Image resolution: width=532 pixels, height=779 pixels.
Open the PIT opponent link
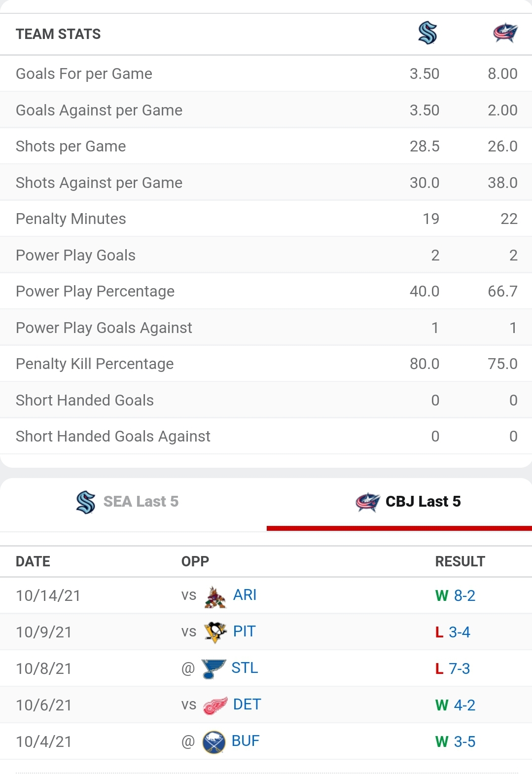pos(244,631)
